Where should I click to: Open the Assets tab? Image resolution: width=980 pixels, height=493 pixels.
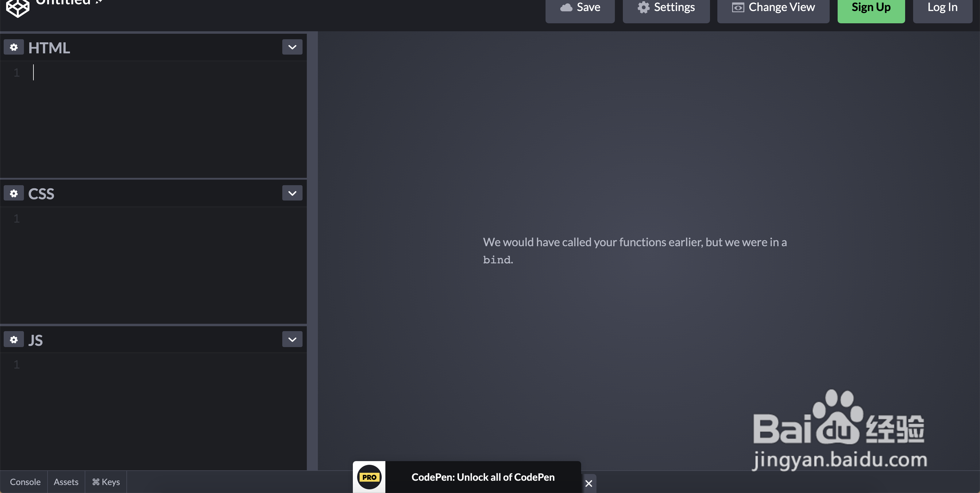66,482
